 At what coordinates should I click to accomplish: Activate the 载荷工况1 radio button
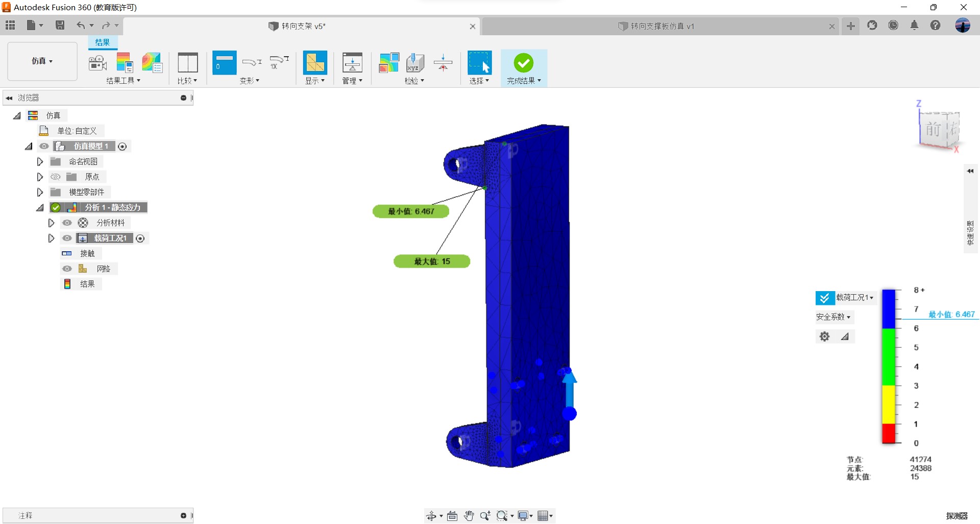[140, 239]
